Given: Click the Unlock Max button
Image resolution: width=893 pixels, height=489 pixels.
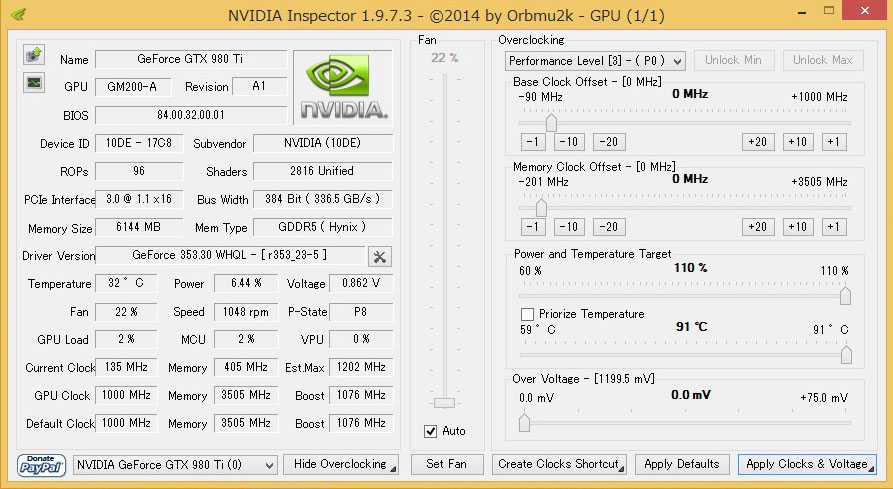Looking at the screenshot, I should tap(823, 60).
